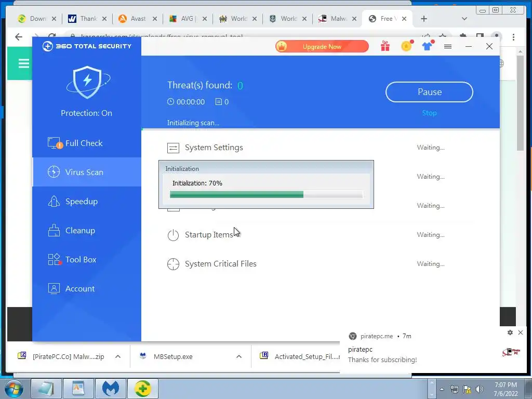Viewport: 532px width, 399px height.
Task: Click the 'Initializing scan...' status text
Action: tap(193, 123)
